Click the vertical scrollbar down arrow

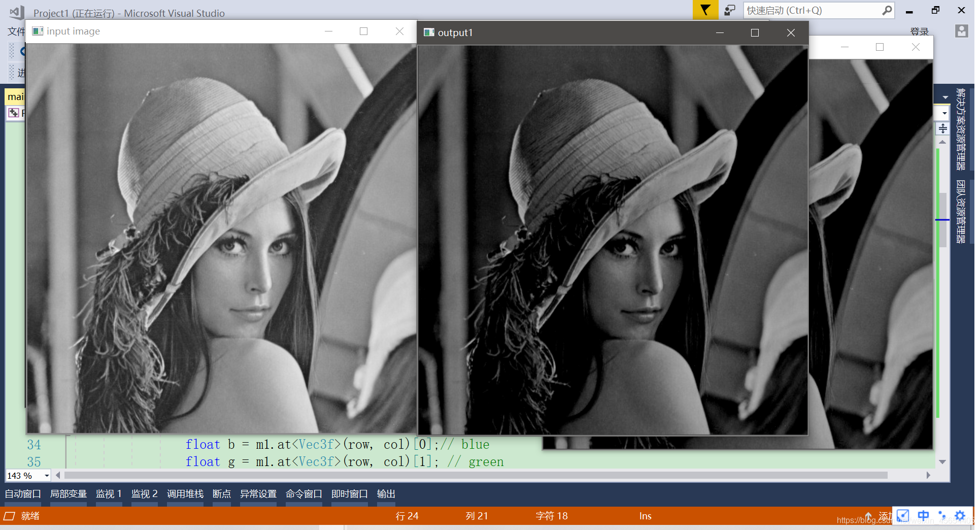pos(942,462)
